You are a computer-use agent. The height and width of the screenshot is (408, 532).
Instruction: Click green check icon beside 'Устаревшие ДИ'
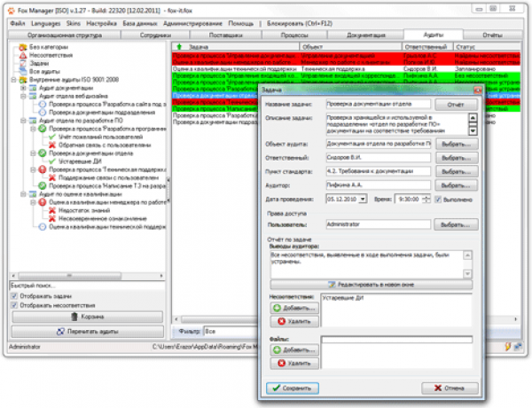52,161
